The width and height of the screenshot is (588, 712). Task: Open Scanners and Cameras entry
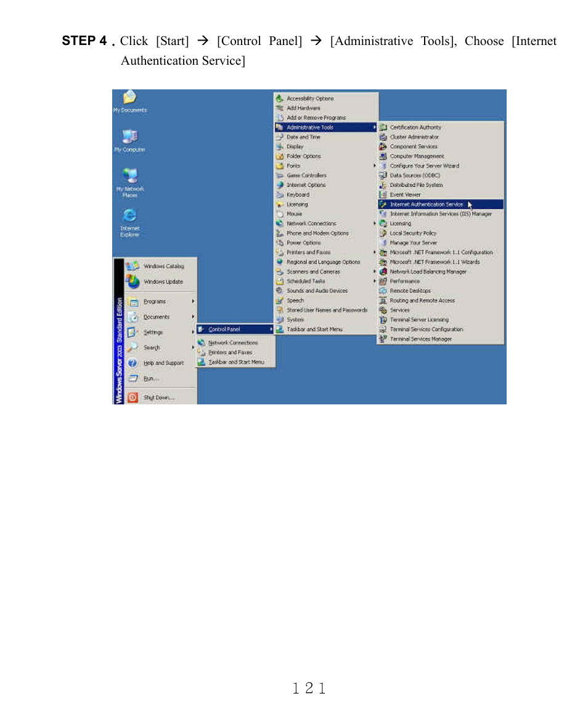[x=327, y=271]
